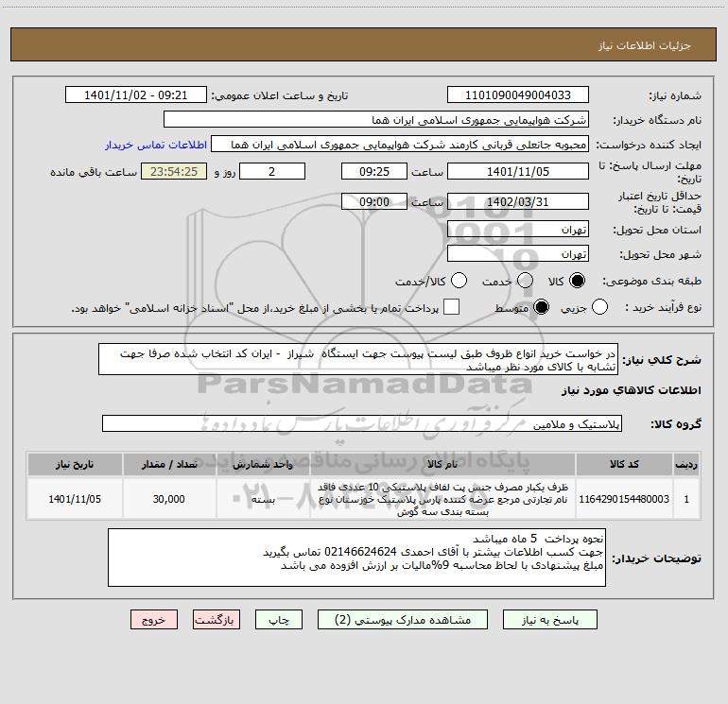
Task: Click the نوع فرآیند خرید label
Action: (x=664, y=308)
